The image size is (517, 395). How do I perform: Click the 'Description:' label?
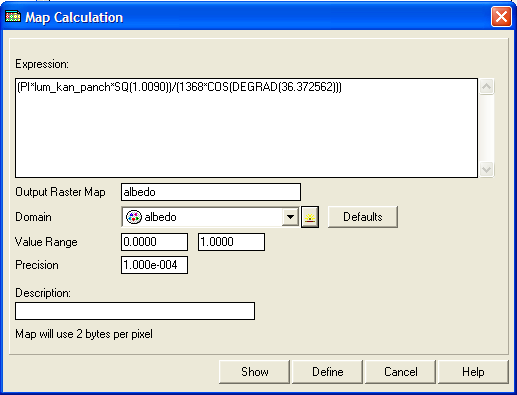coord(43,293)
